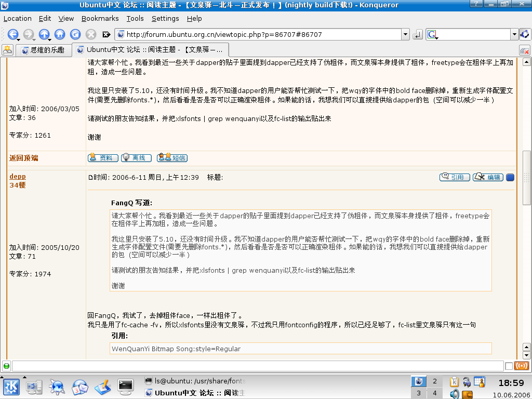Click the Ubuntu中文 论坛 taskbar entry
532x399 pixels.
click(195, 393)
